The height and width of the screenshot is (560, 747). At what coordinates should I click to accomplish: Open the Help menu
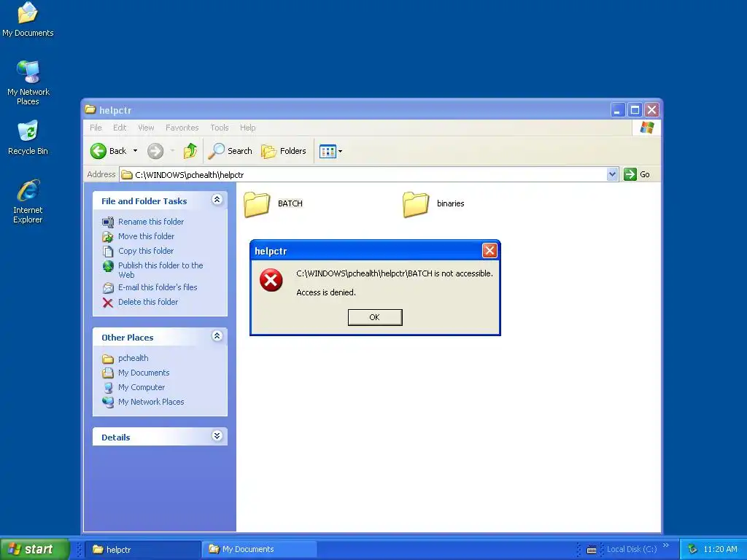(248, 128)
